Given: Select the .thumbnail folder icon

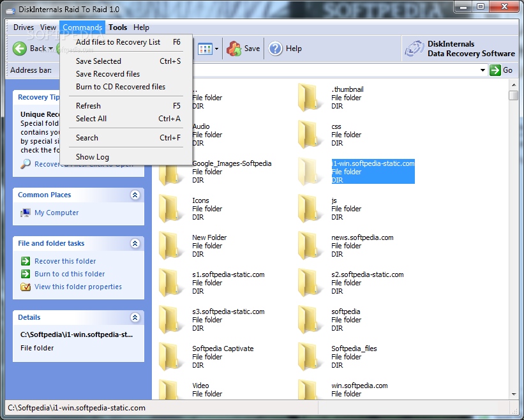Looking at the screenshot, I should pyautogui.click(x=309, y=98).
